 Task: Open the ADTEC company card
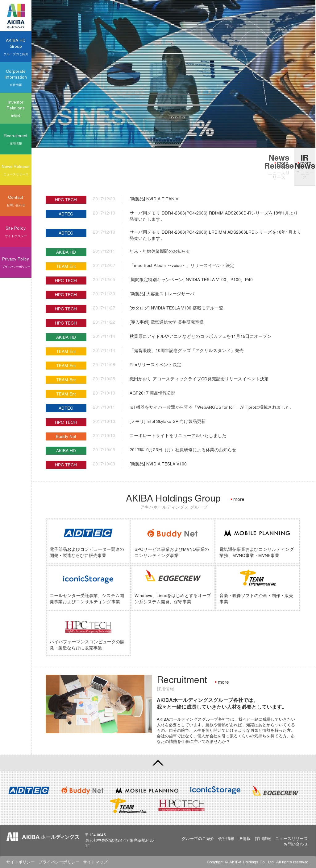[x=88, y=542]
